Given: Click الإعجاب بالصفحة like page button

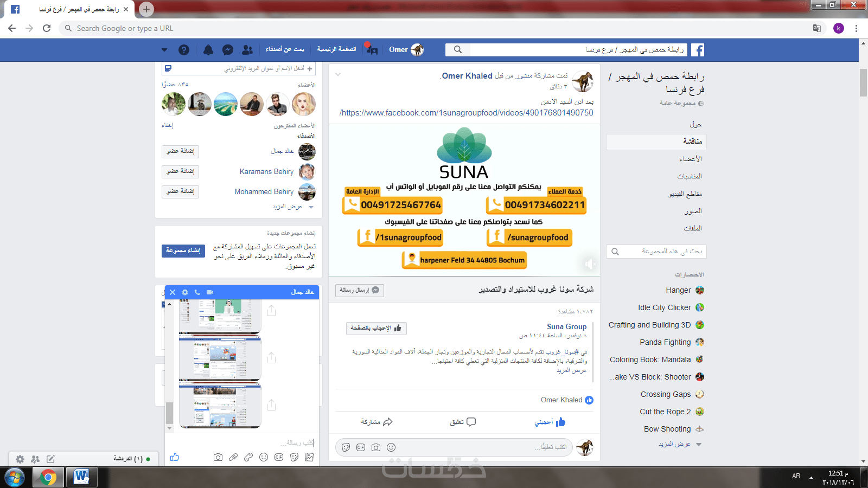Looking at the screenshot, I should point(376,328).
